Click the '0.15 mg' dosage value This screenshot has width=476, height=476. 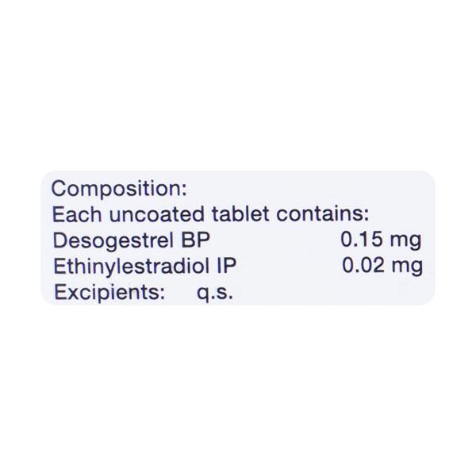(x=380, y=240)
